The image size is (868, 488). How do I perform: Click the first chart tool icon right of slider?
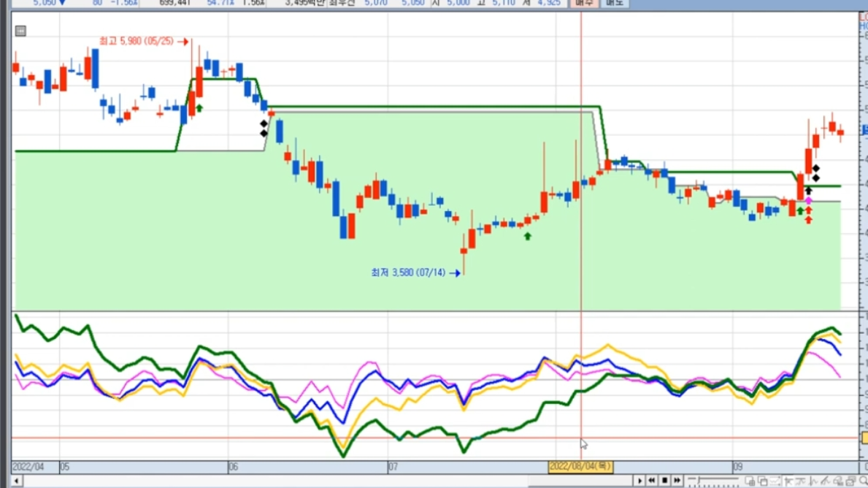tap(750, 481)
